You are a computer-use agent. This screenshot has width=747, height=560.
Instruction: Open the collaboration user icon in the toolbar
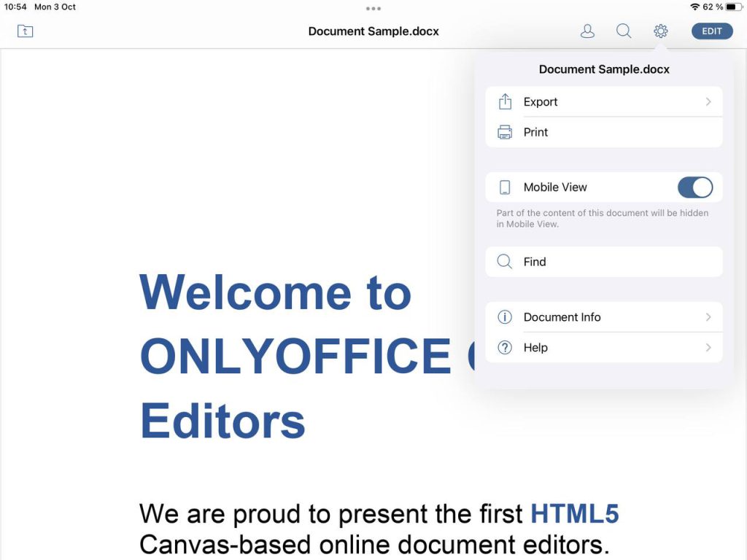pos(587,31)
